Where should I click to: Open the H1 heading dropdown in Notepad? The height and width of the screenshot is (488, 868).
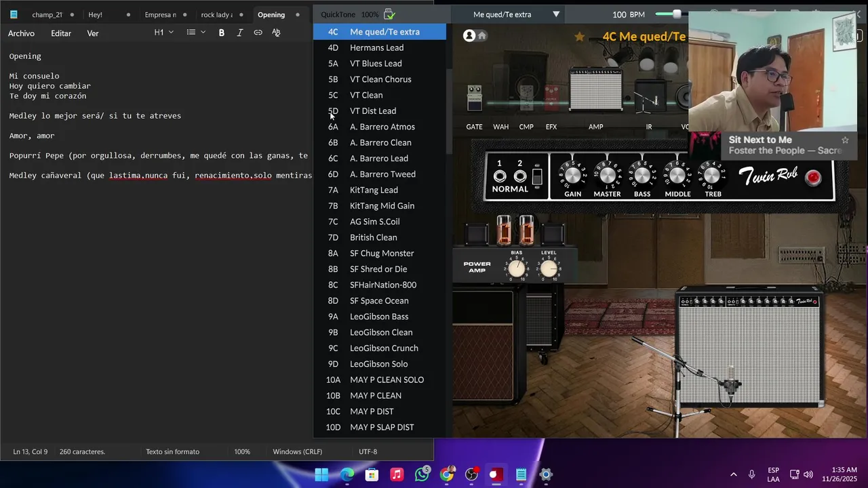coord(164,33)
